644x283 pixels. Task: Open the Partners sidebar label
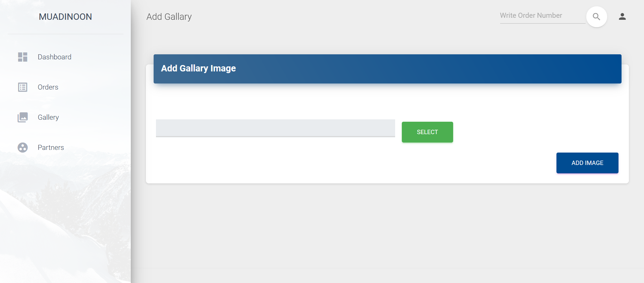(x=51, y=148)
